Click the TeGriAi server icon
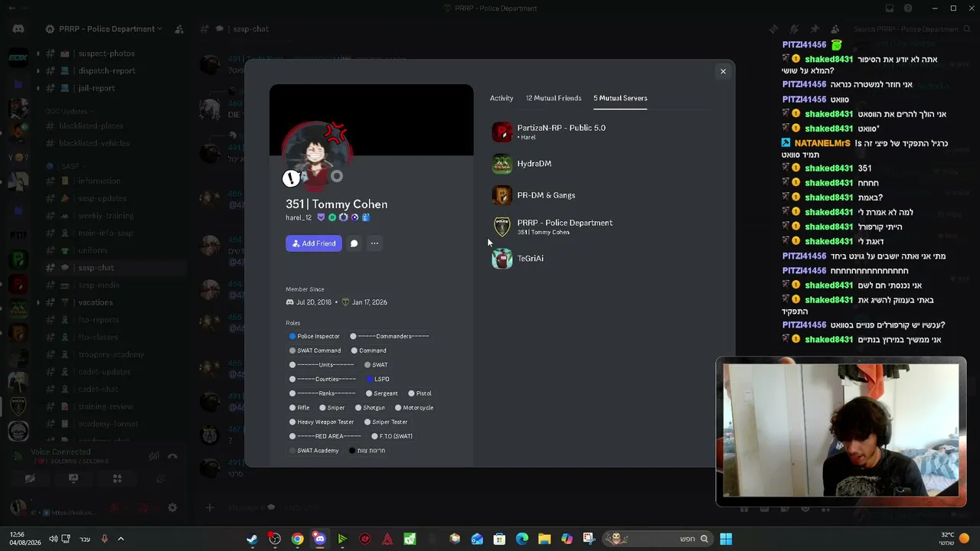 click(501, 259)
